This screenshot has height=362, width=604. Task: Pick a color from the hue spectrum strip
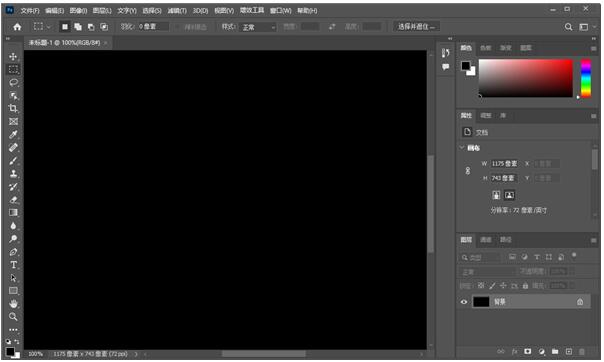click(586, 78)
